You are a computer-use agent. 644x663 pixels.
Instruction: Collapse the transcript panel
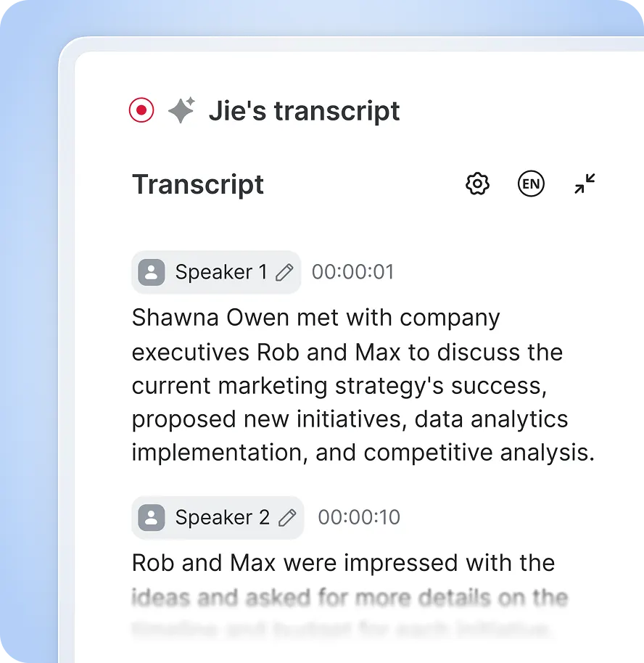pos(585,184)
